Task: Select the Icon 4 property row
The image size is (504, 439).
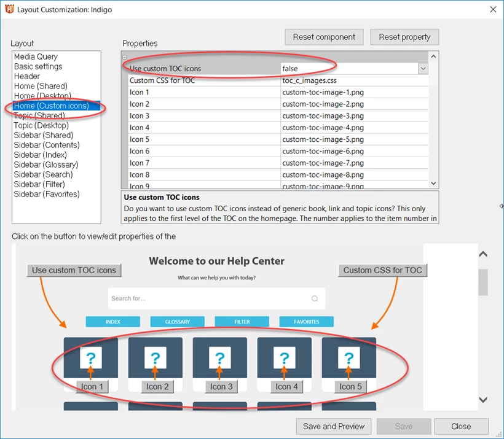Action: pos(278,128)
